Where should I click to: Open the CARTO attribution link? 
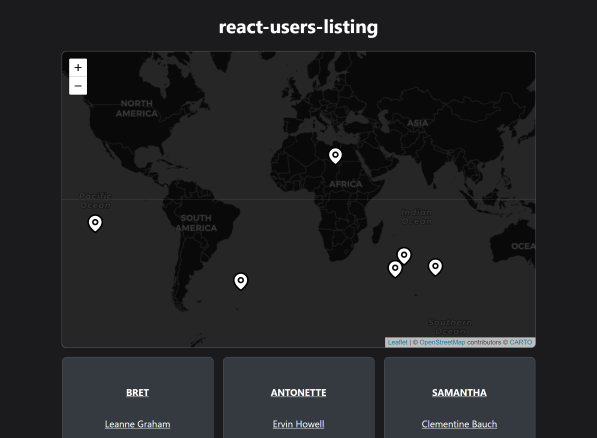(x=520, y=342)
